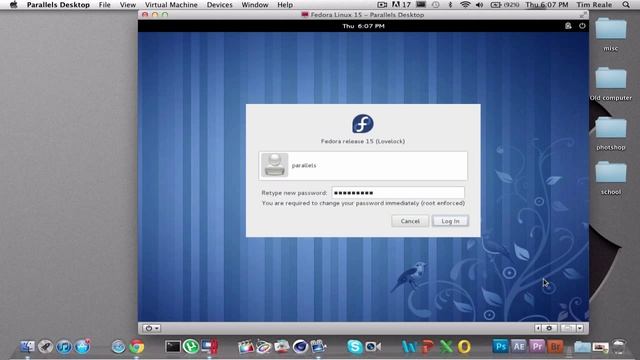Enter Parallels fullscreen via titlebar arrows
640x360 pixels.
click(583, 15)
